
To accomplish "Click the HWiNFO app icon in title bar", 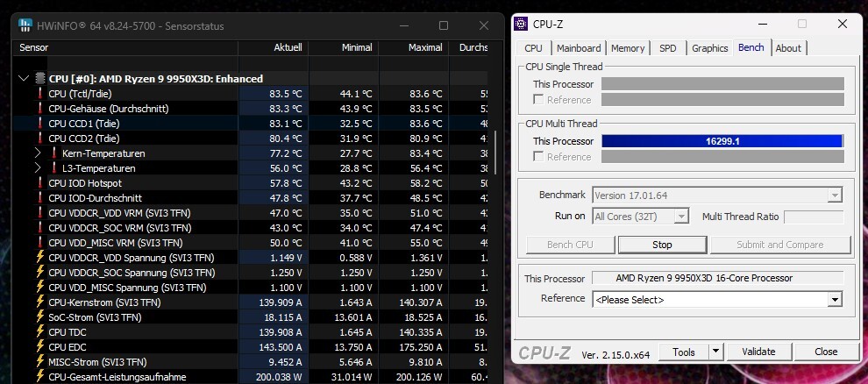I will (x=25, y=25).
